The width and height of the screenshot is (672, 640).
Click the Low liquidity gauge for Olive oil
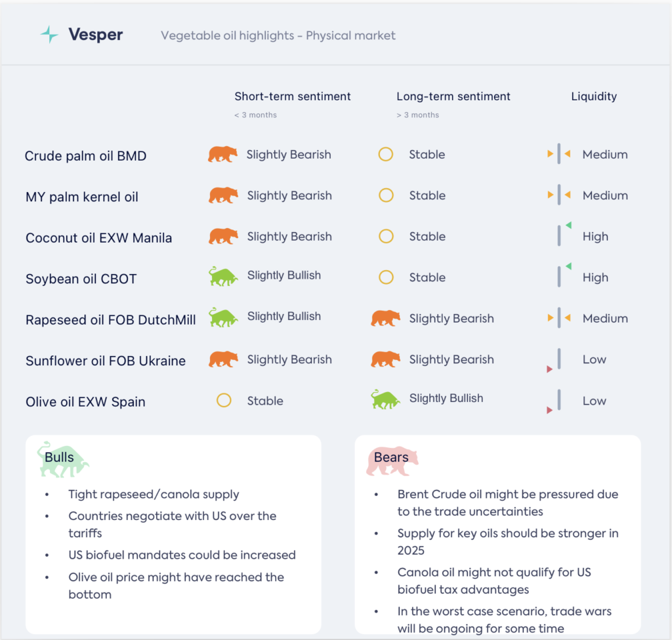[558, 401]
